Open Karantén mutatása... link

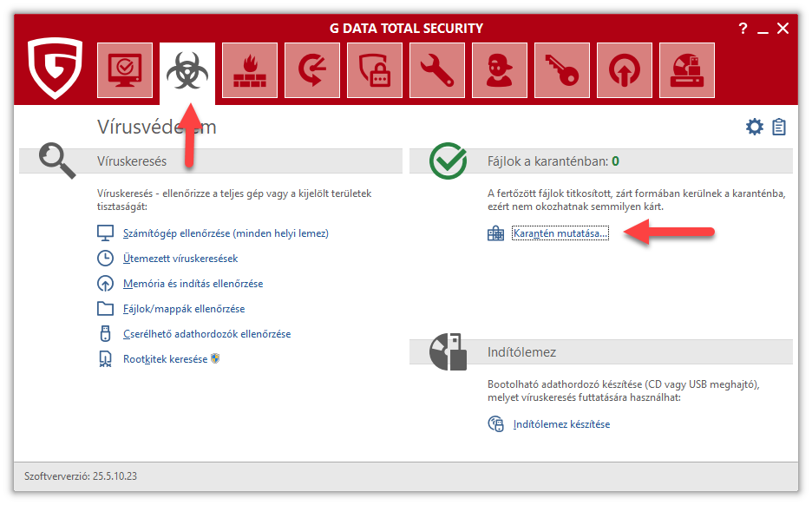pos(560,233)
